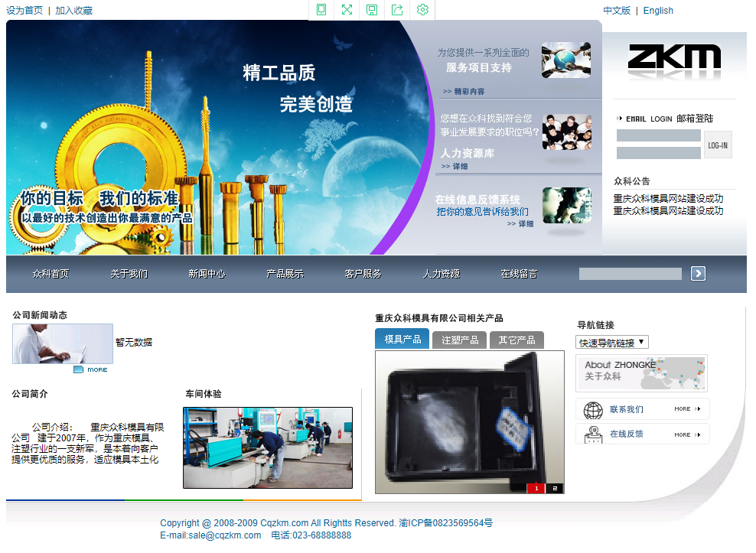Click the 精彩内容 link under 服务项目支持

click(x=464, y=91)
